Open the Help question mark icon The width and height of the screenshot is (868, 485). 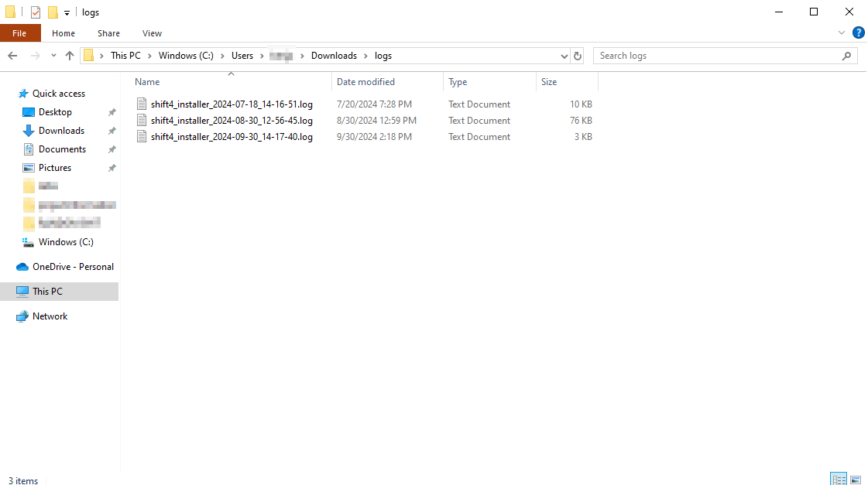858,32
